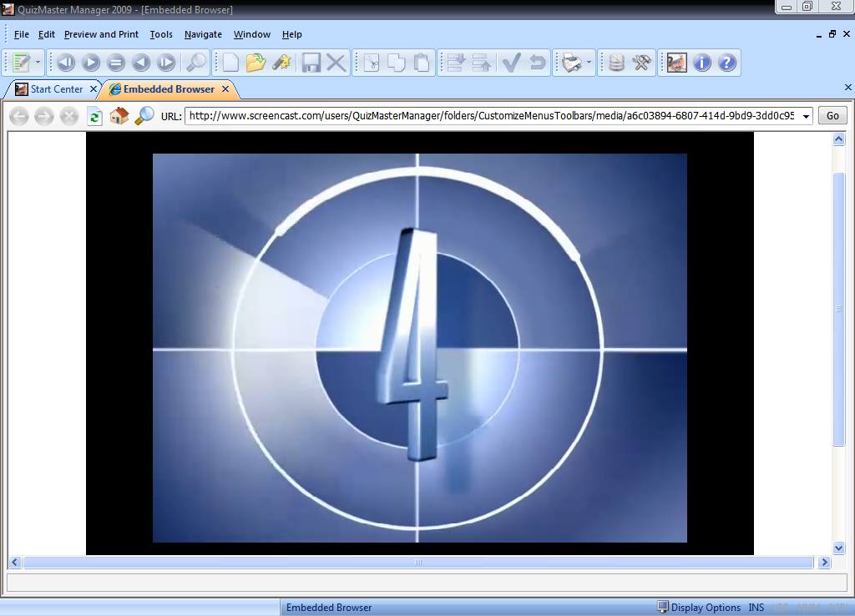Click the database cylinder icon
The height and width of the screenshot is (616, 855).
pos(616,63)
